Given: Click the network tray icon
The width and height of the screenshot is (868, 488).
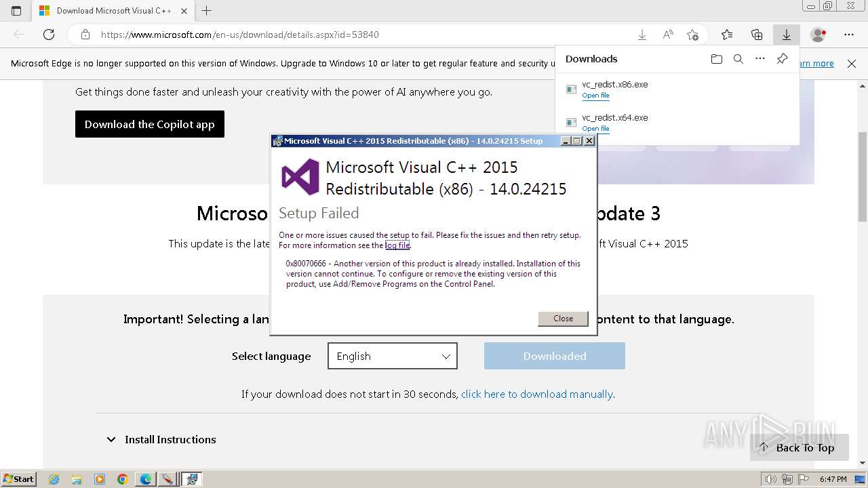Looking at the screenshot, I should 787,479.
